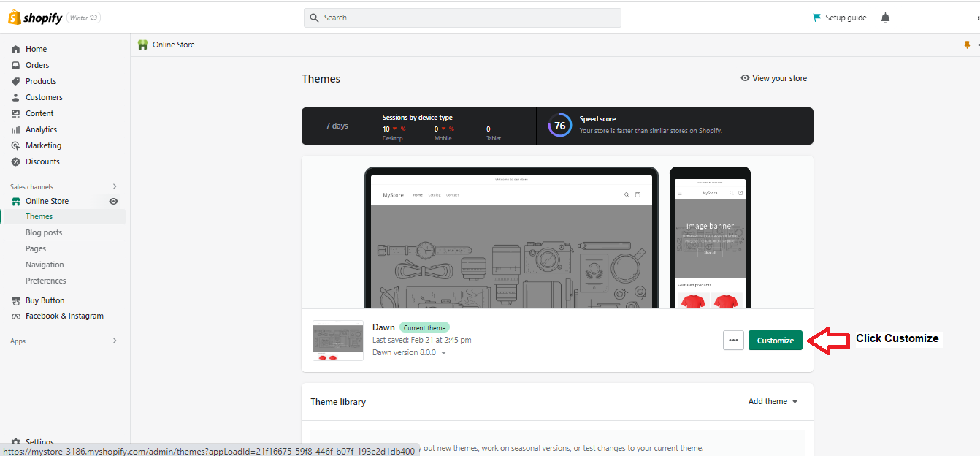Image resolution: width=980 pixels, height=456 pixels.
Task: Open Pages in the sidebar
Action: pyautogui.click(x=36, y=248)
